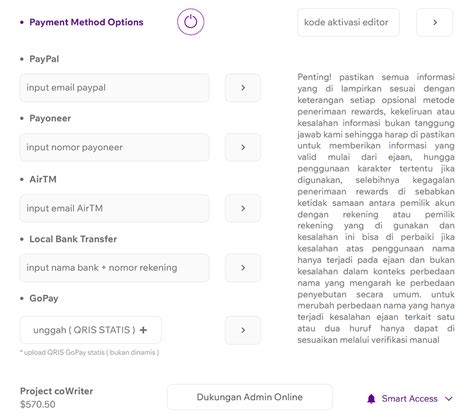
Task: Click the arrow beside bank transfer field
Action: pyautogui.click(x=243, y=268)
